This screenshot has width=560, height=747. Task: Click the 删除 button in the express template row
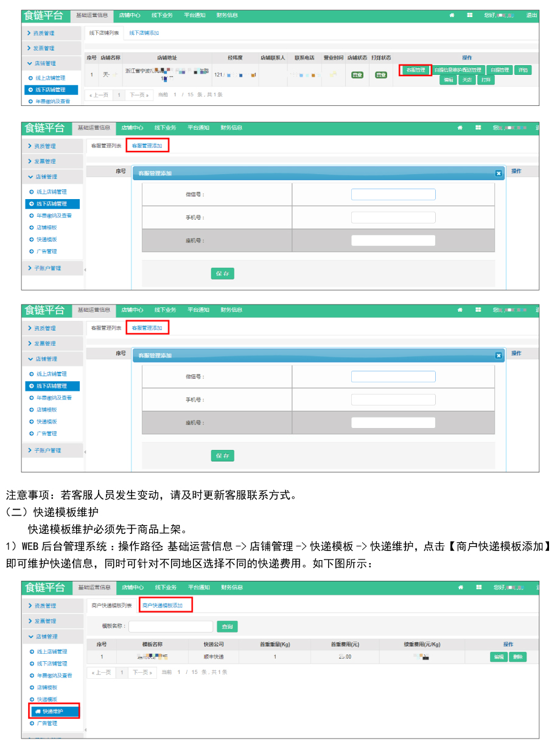(x=517, y=657)
